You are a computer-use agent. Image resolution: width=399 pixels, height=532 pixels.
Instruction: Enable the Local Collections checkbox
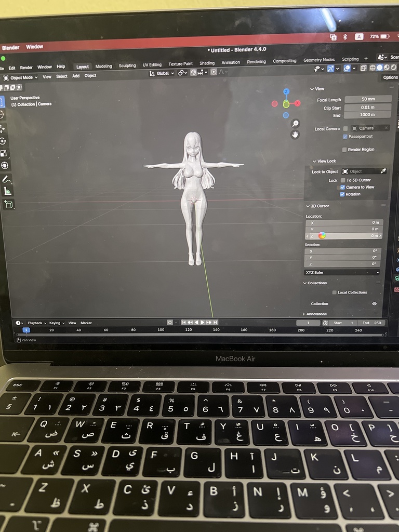coord(334,292)
